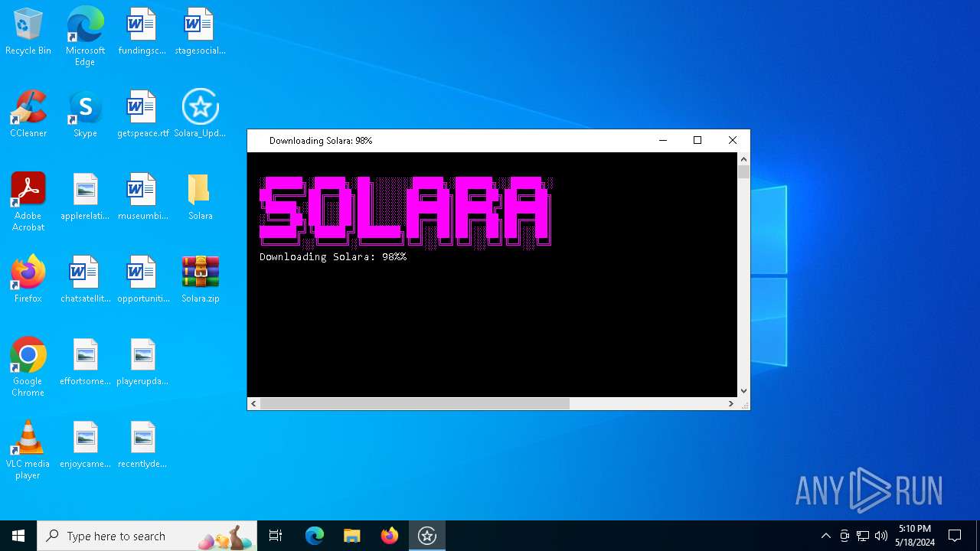Screen dimensions: 980x551
Task: Open the Recycle Bin desktop icon
Action: click(x=28, y=32)
